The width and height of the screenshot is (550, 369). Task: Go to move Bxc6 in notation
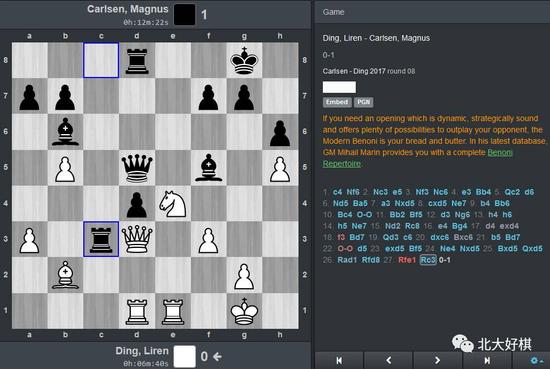pyautogui.click(x=463, y=237)
